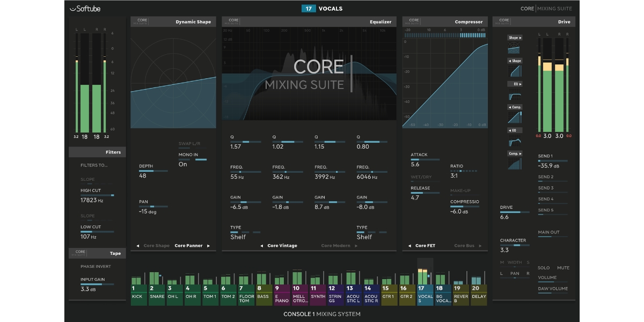Click the CORE badge in Compressor header
644x322 pixels.
(x=414, y=21)
